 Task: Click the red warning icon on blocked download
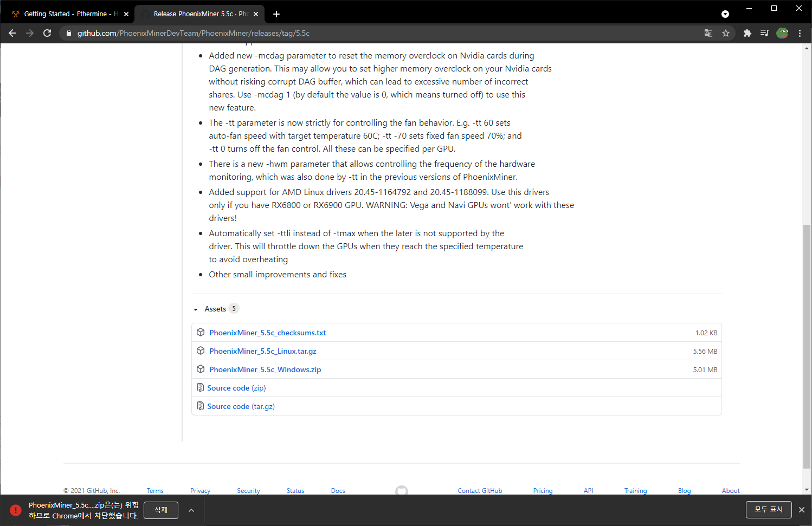(15, 510)
